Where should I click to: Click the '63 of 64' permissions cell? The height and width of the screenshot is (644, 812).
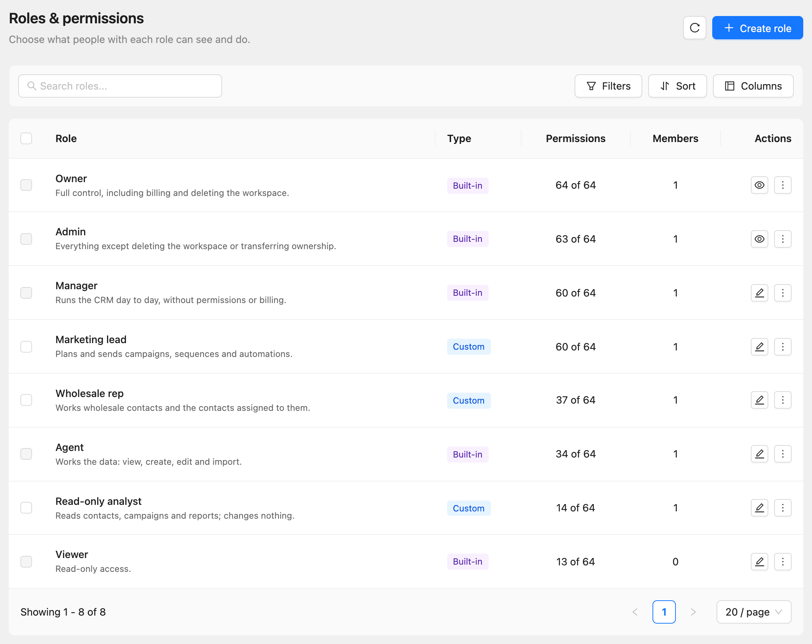tap(575, 239)
